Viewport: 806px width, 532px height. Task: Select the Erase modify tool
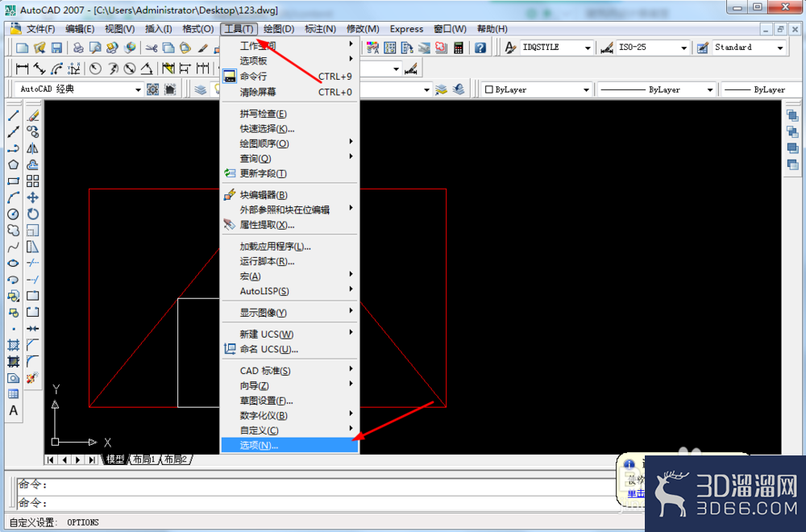[33, 115]
